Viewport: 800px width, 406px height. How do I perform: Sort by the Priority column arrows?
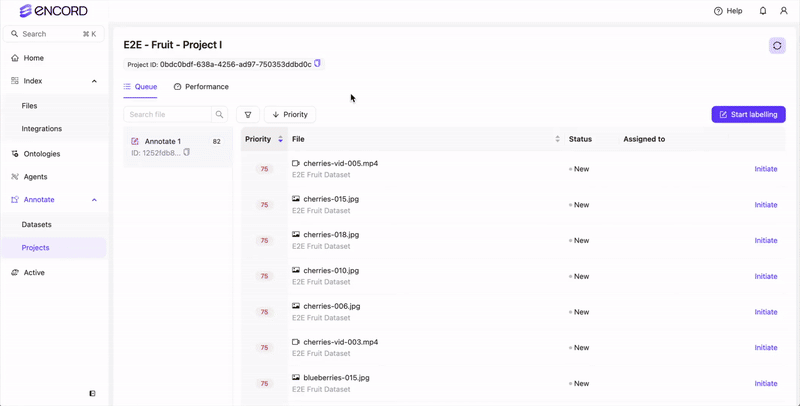point(280,139)
